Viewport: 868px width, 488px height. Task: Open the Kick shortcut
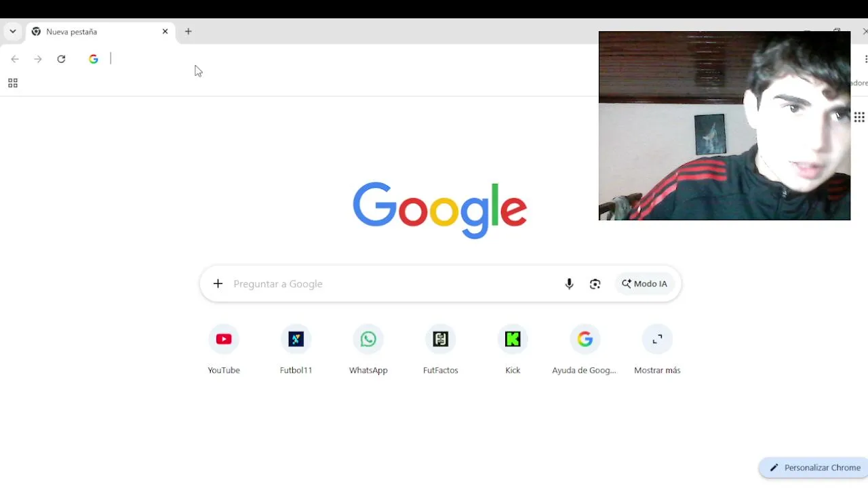pos(513,350)
